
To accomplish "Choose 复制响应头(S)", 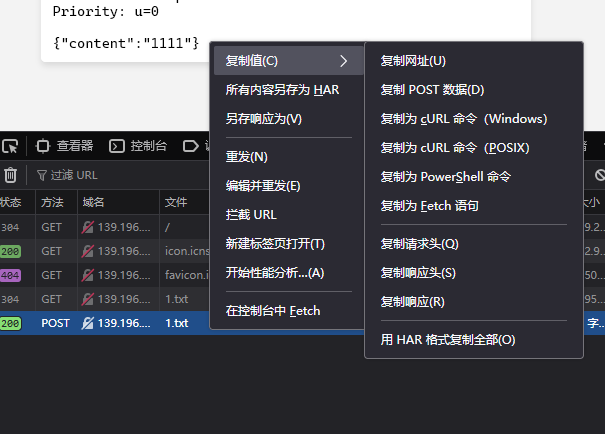I will coord(474,273).
